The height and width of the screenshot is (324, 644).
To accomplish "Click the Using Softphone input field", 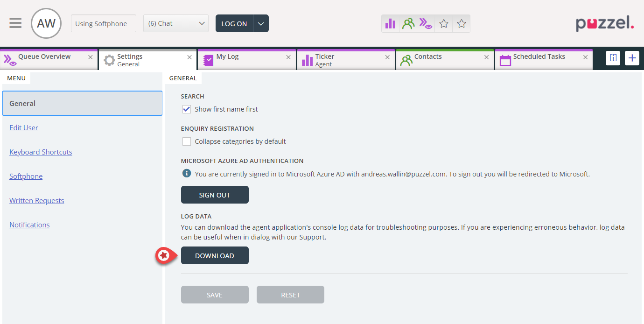I will pyautogui.click(x=103, y=23).
